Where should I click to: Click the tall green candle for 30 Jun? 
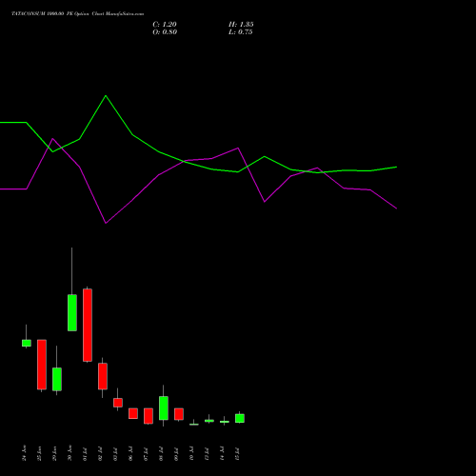tap(72, 313)
